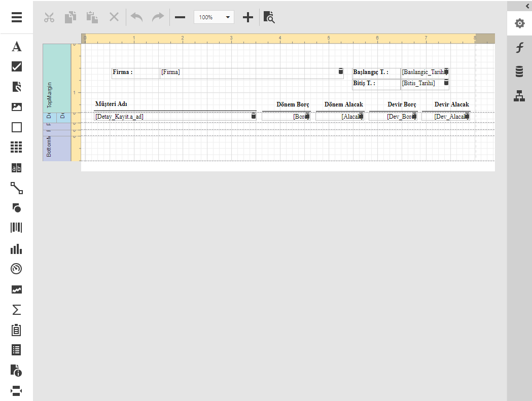The image size is (532, 401).
Task: Collapse the right side panel chevron
Action: click(x=527, y=5)
